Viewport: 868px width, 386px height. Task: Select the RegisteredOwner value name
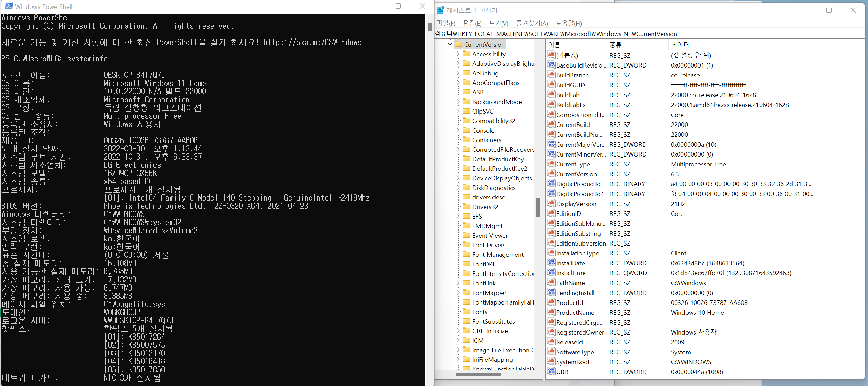(x=580, y=332)
